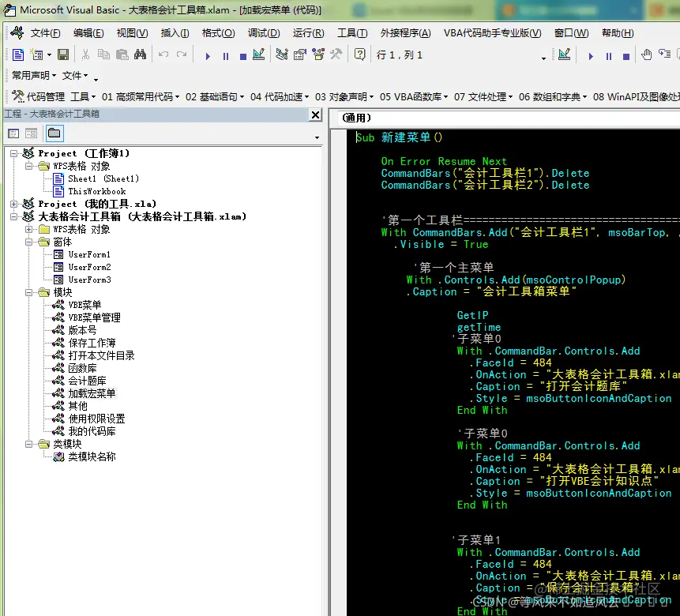Toggle Folders view in the project panel

[54, 133]
